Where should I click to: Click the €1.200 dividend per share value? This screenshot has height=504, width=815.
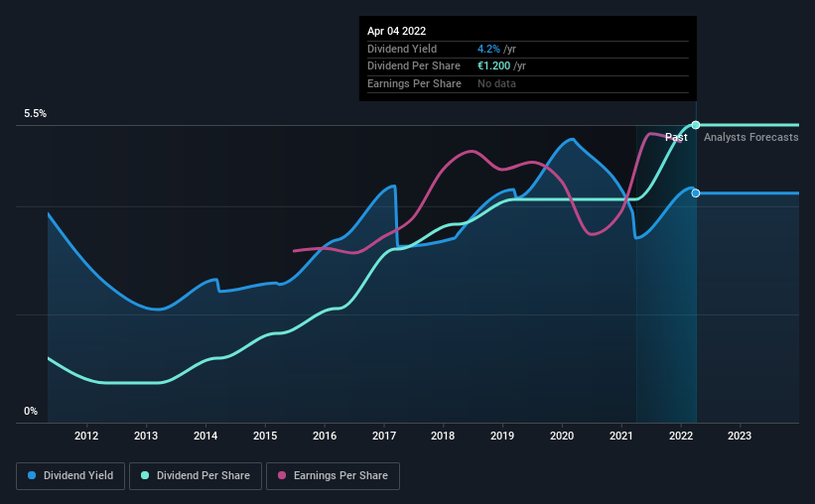[493, 66]
